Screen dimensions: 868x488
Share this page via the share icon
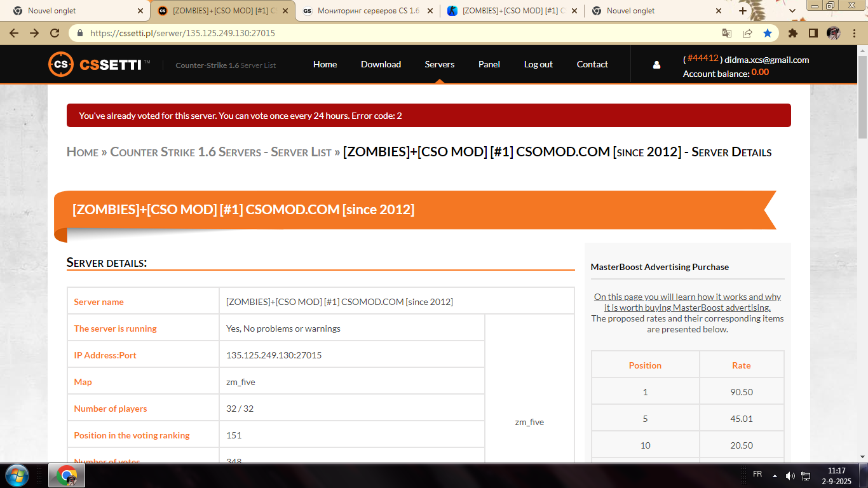tap(747, 33)
